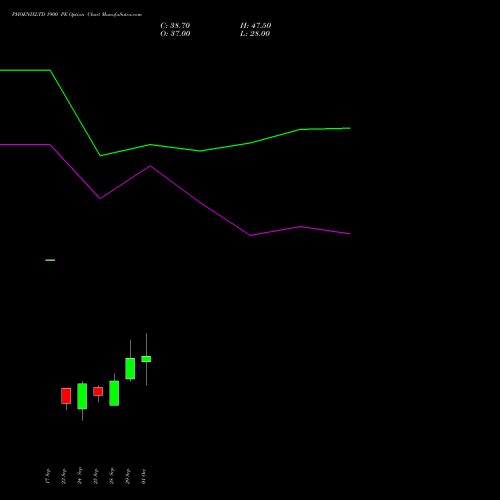Click the '29 Sep' date axis label
500x500 pixels.
(128, 476)
